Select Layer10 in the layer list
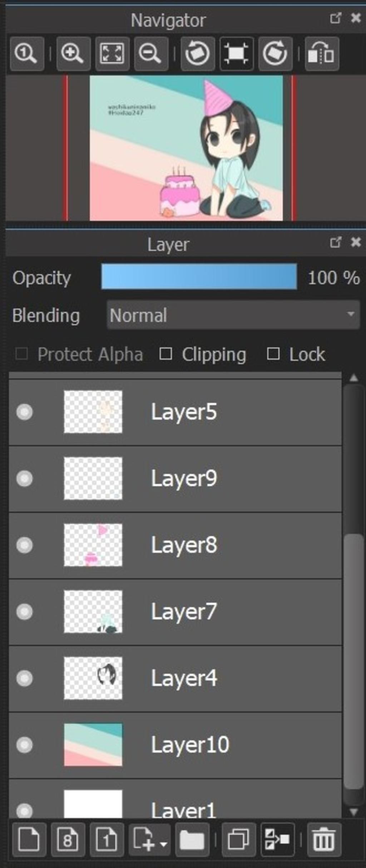Screen dimensions: 366x868 pos(175,745)
